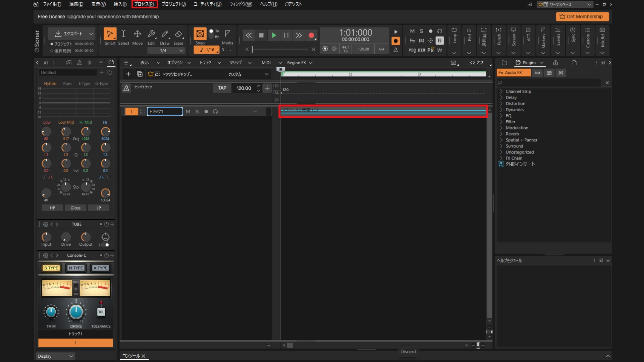Screen dimensions: 644x362
Task: Open the エクスポート dropdown arrow
Action: tap(91, 34)
